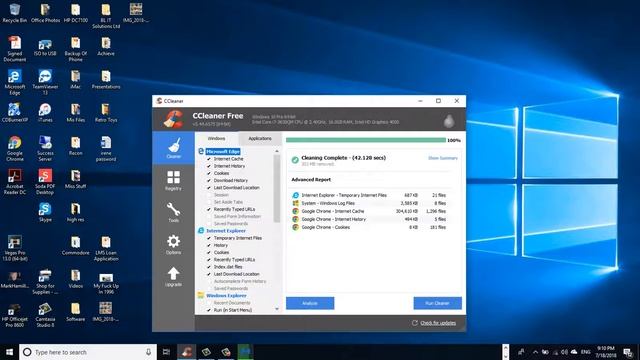The image size is (640, 360).
Task: Open the Action Center notification icon
Action: (628, 352)
